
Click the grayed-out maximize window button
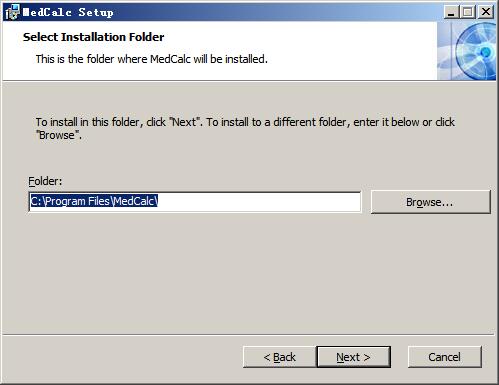point(468,12)
